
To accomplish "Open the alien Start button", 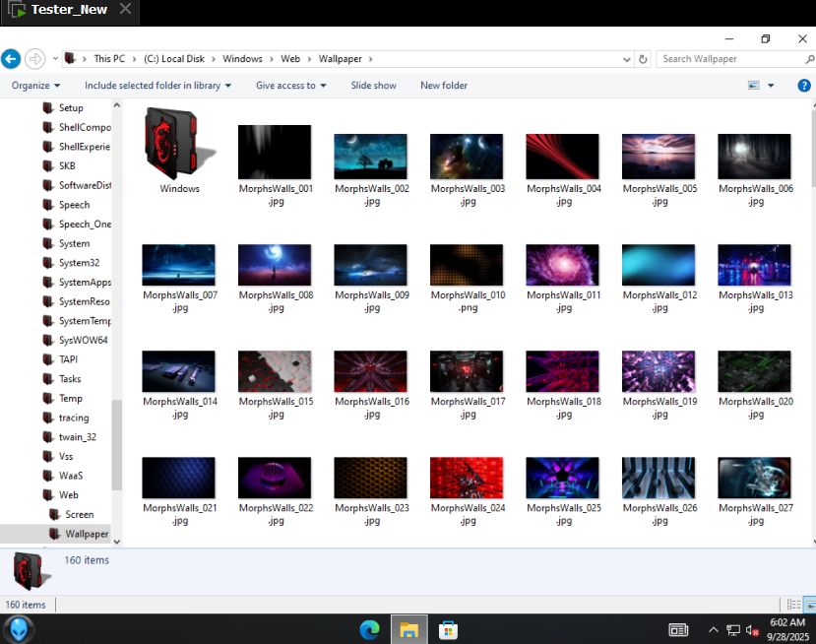I will [19, 629].
